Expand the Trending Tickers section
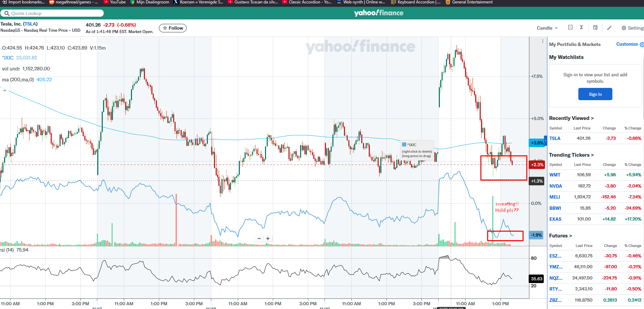 pyautogui.click(x=571, y=155)
